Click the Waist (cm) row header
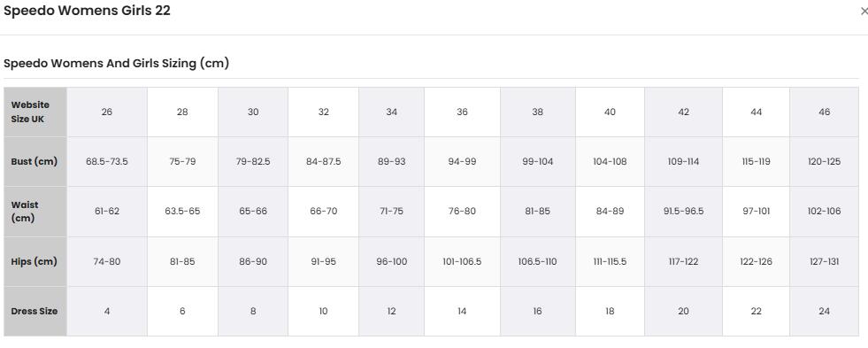Screen dimensions: 868x348 click(x=35, y=212)
